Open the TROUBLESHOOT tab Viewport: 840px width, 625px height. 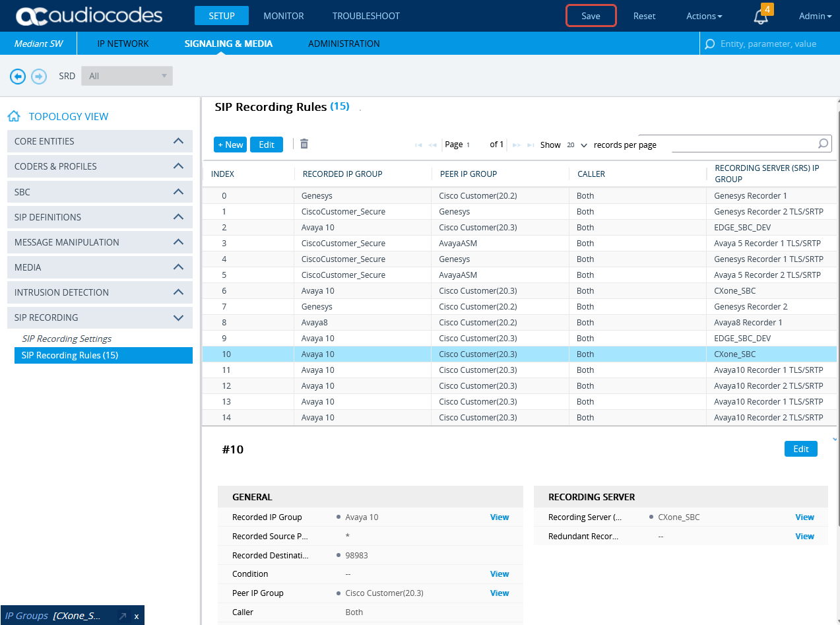[x=366, y=16]
